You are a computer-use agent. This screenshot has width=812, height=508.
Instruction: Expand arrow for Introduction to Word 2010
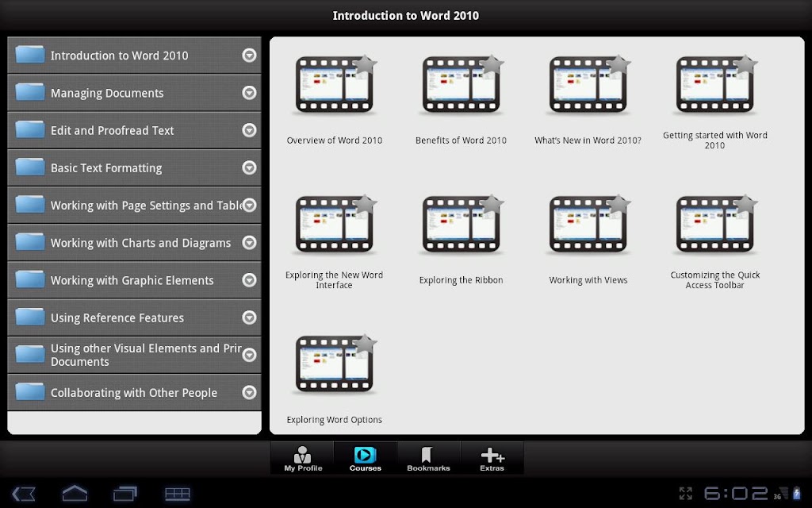tap(250, 55)
